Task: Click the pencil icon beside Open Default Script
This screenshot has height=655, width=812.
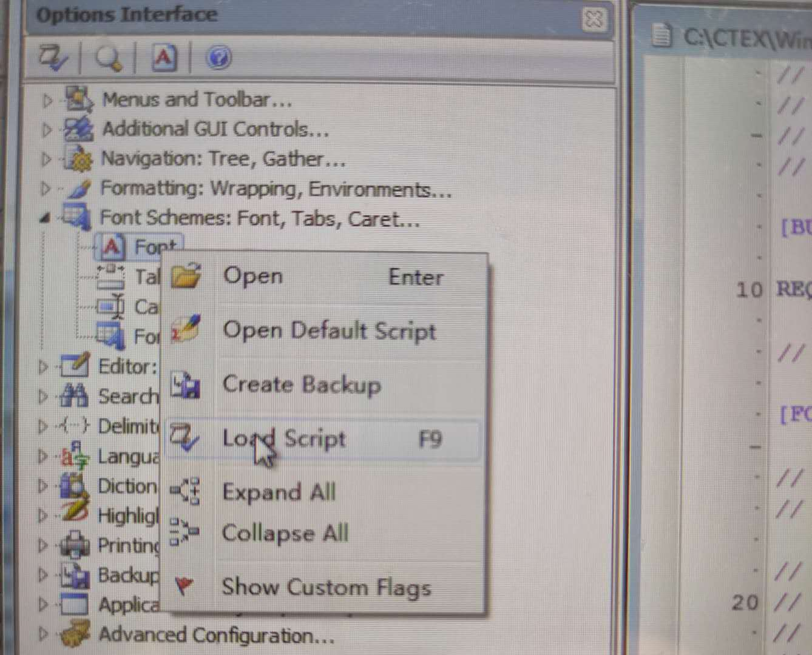Action: click(186, 329)
